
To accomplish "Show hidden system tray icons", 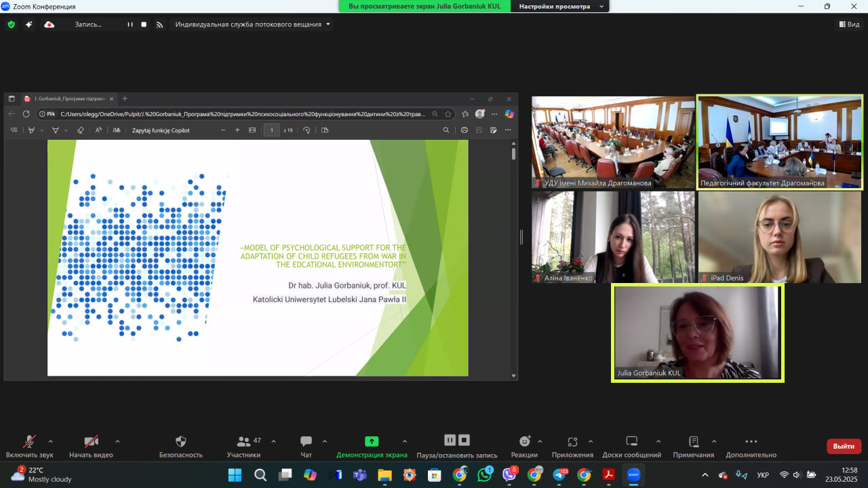I will [x=705, y=475].
